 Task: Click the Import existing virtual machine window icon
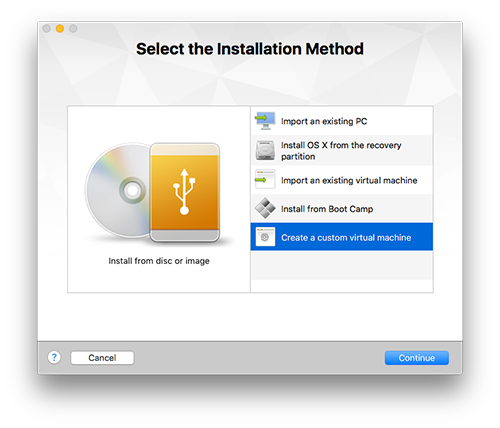[265, 179]
